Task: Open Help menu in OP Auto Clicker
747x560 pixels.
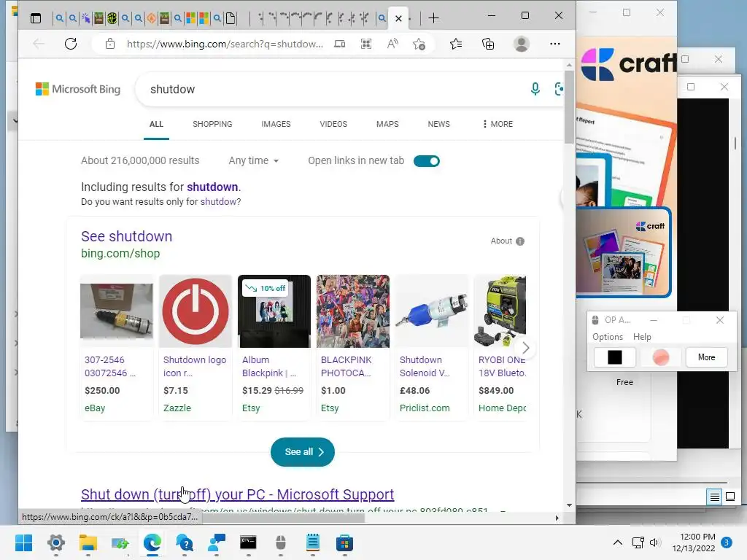Action: pyautogui.click(x=642, y=337)
